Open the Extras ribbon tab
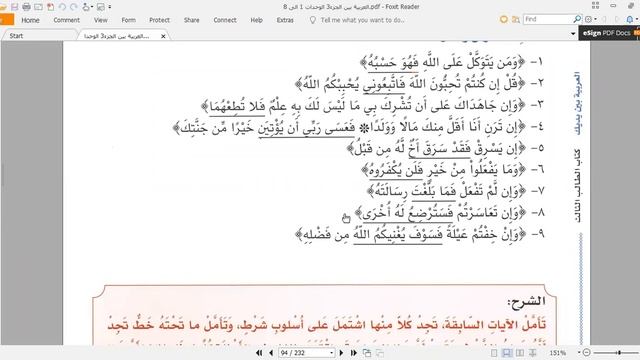Viewport: 640px width, 360px height. pyautogui.click(x=285, y=20)
